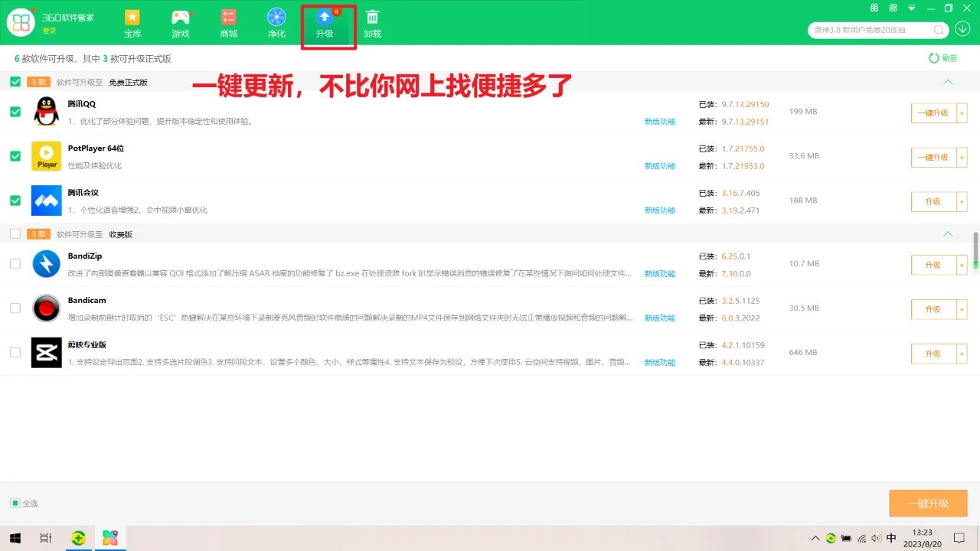Click the large orange 一键升级 button
This screenshot has height=551, width=980.
click(928, 504)
